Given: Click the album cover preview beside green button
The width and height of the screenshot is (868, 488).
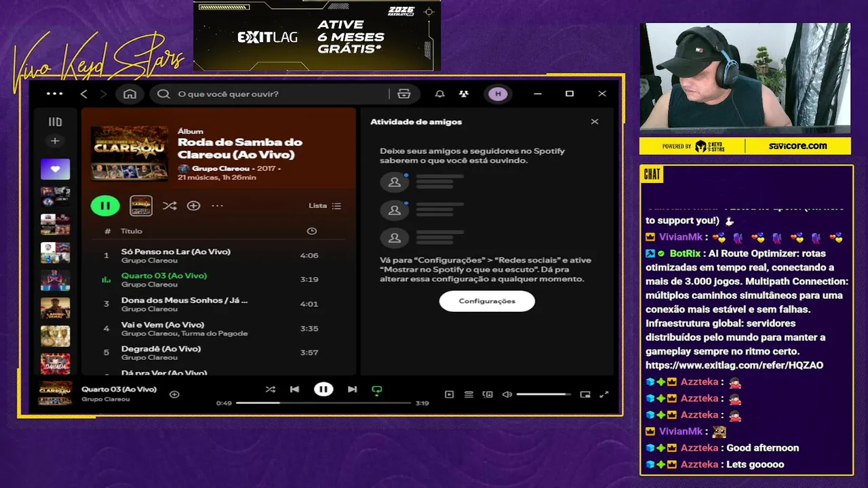Looking at the screenshot, I should (141, 205).
